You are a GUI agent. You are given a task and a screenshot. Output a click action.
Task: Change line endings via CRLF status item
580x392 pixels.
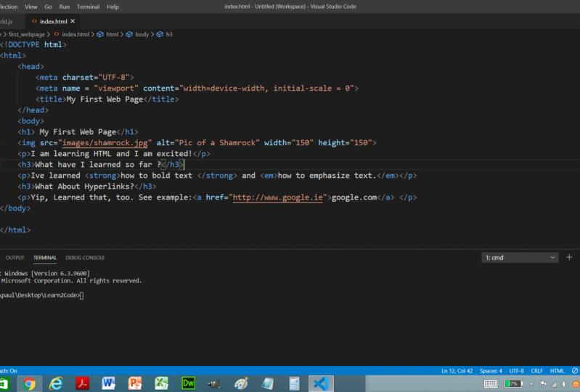click(x=536, y=370)
